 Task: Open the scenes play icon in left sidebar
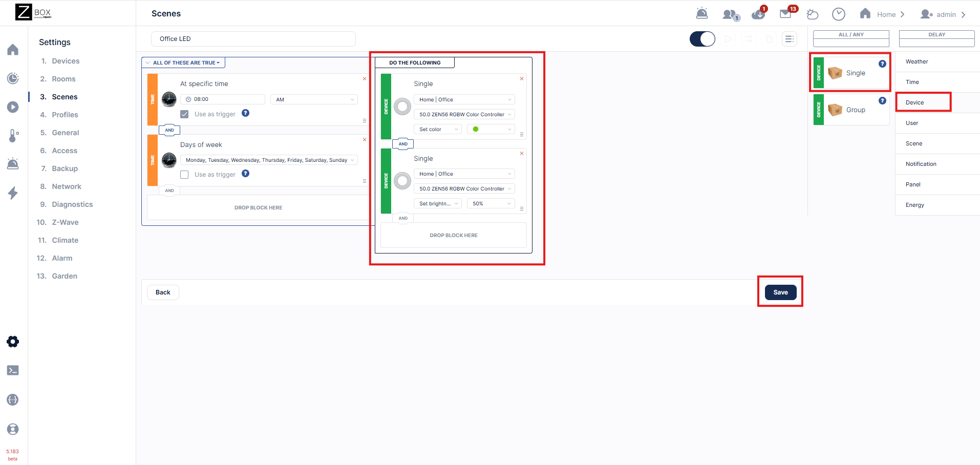click(x=13, y=107)
